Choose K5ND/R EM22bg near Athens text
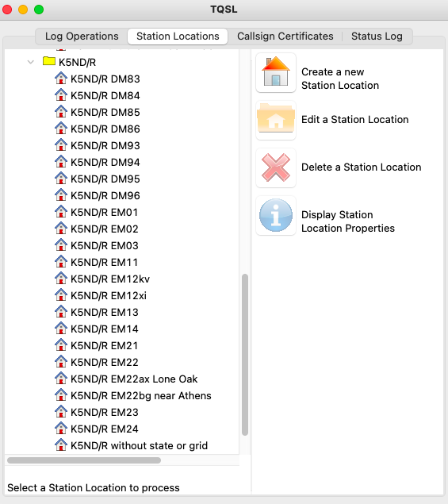The image size is (448, 504). tap(141, 397)
